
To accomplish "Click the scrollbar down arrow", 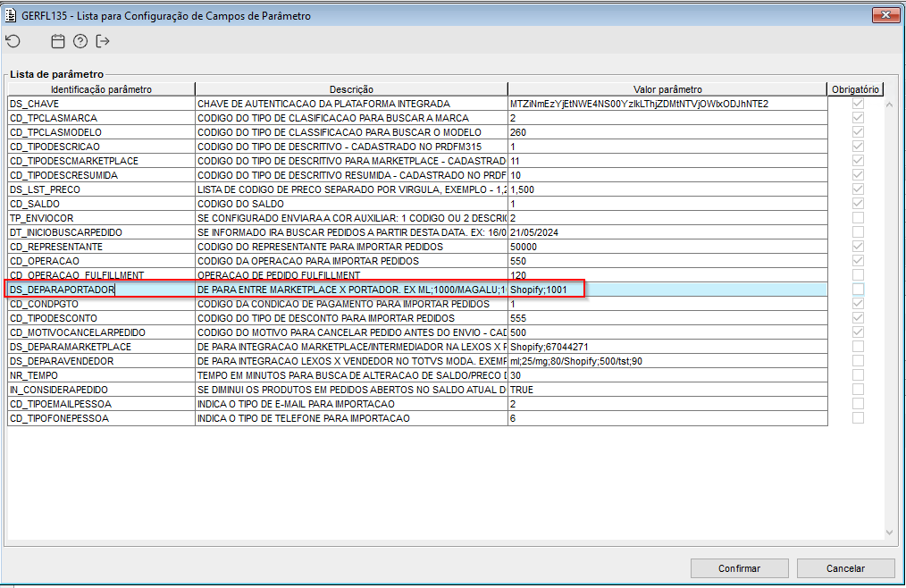I will coord(889,533).
